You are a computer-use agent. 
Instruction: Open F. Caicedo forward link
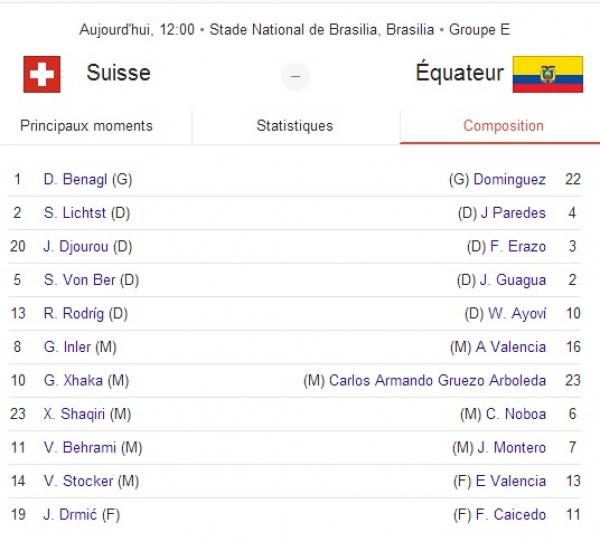click(511, 515)
